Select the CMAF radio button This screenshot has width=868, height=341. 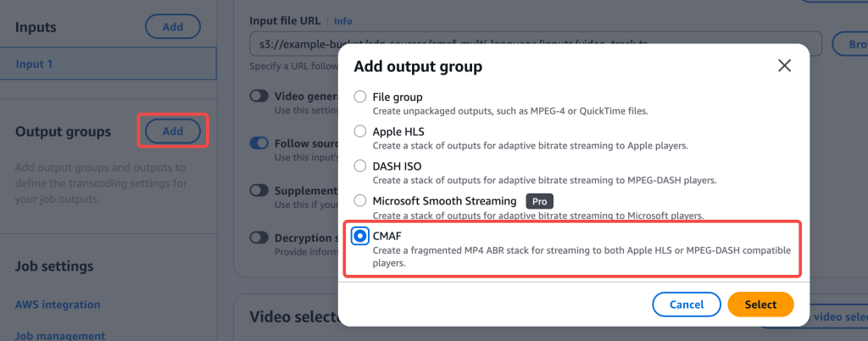click(x=359, y=237)
